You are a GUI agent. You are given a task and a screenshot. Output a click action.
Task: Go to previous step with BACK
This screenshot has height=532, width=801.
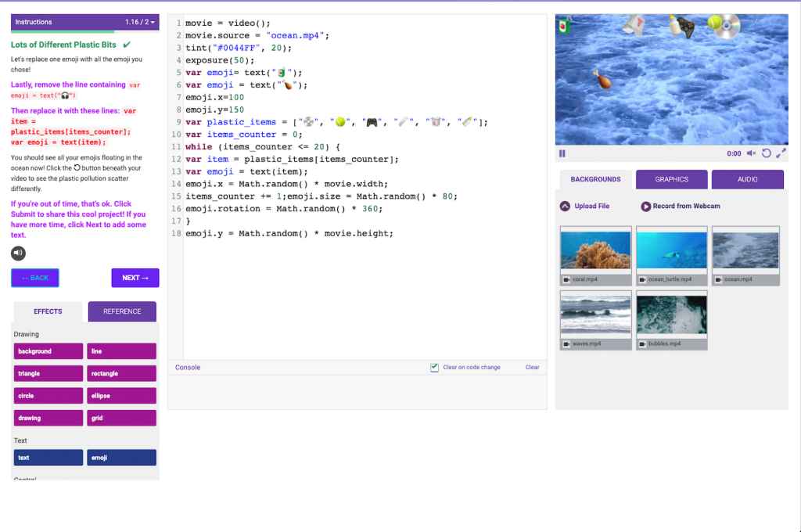[34, 278]
